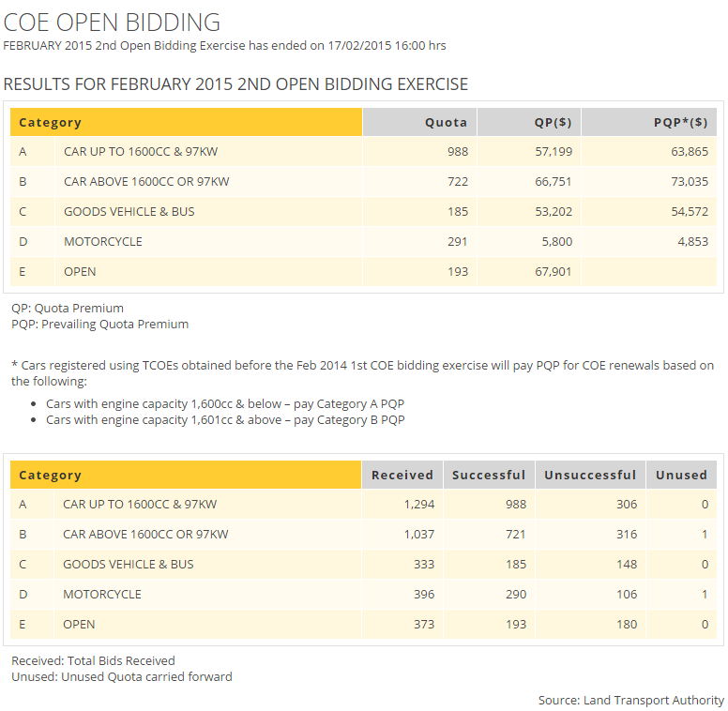
Task: Click successful bids value 721
Action: coord(515,534)
